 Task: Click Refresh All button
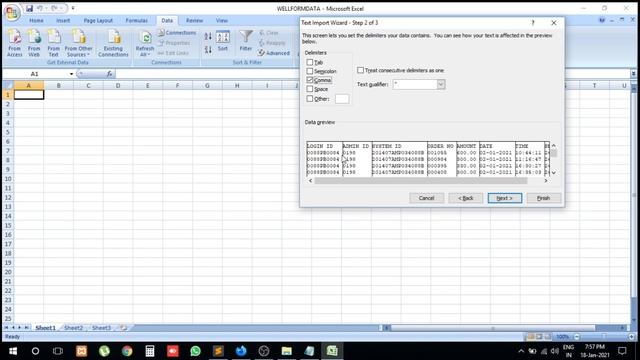pyautogui.click(x=144, y=43)
